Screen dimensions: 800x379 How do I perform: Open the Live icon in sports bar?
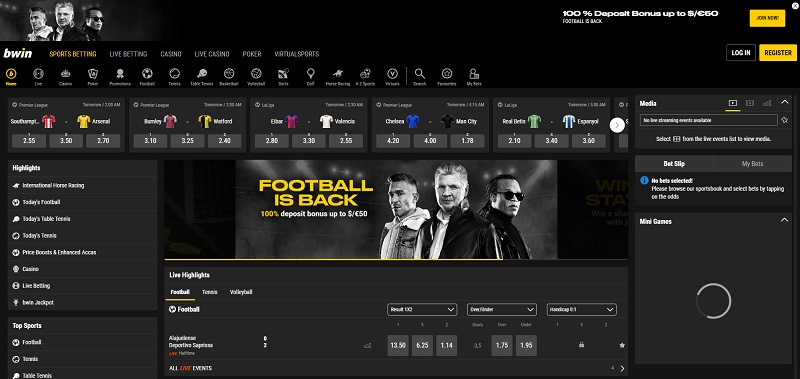[x=38, y=77]
